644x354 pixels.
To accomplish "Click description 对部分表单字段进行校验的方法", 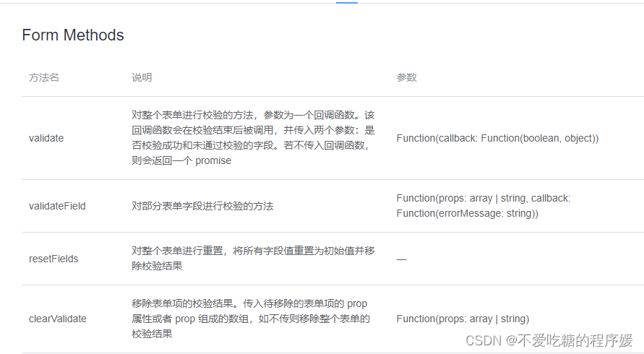I will tap(202, 206).
